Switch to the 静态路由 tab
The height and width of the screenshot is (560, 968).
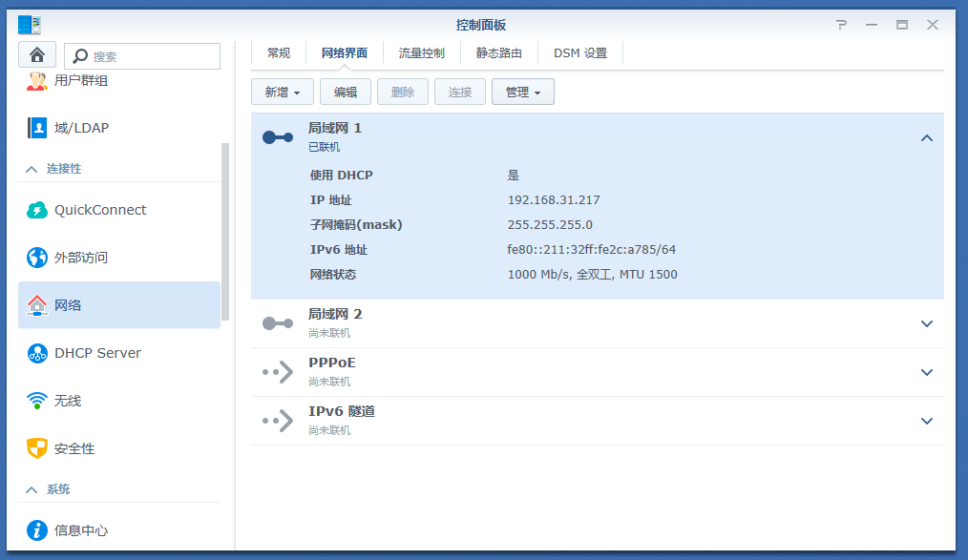coord(498,52)
